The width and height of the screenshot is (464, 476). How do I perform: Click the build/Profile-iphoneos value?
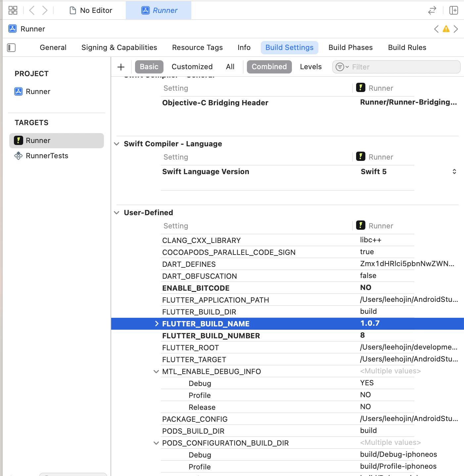(x=398, y=466)
